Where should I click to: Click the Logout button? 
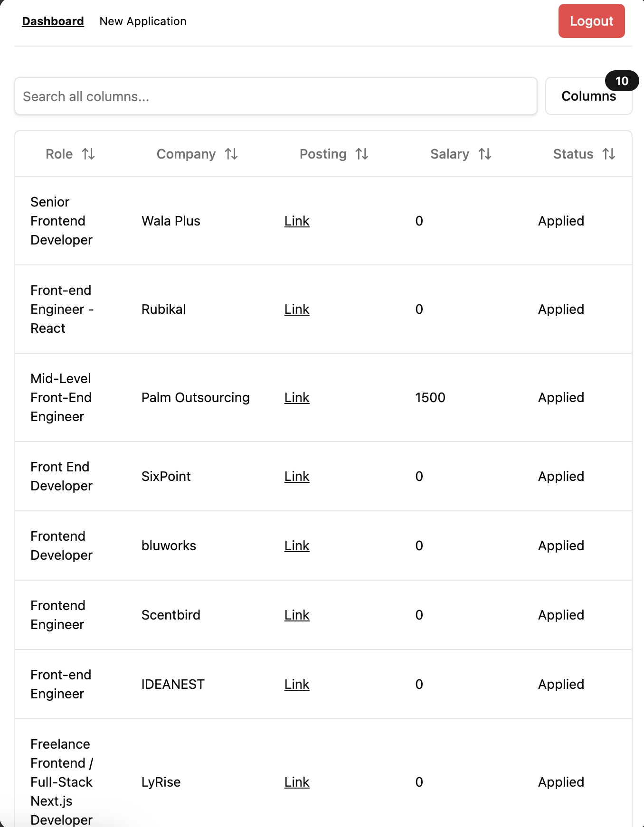(x=591, y=21)
